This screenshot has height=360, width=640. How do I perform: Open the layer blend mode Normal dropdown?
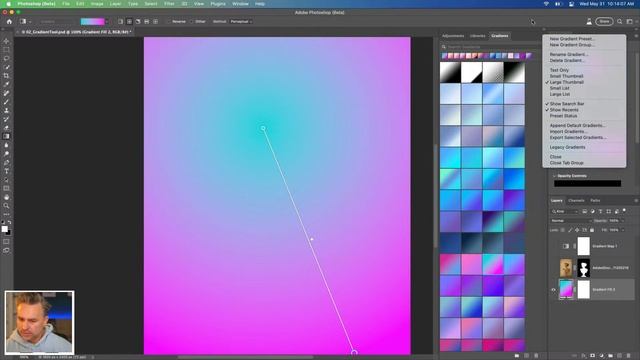click(571, 221)
